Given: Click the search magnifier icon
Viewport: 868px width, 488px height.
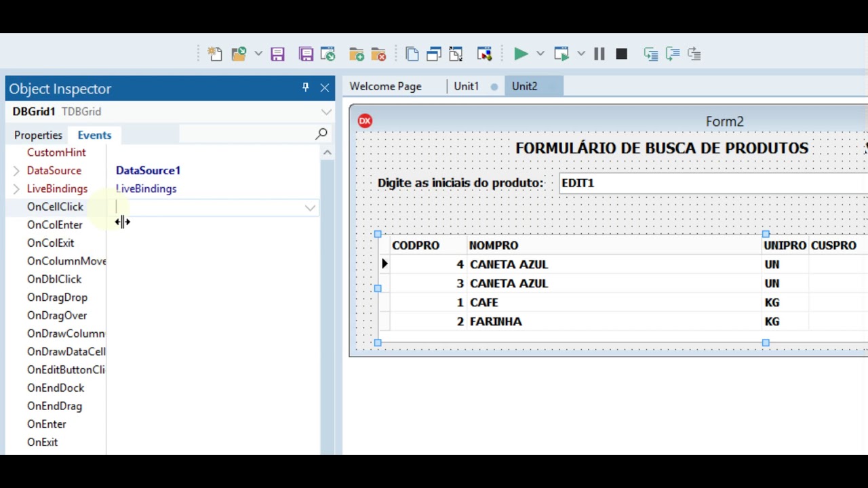Looking at the screenshot, I should [x=321, y=134].
